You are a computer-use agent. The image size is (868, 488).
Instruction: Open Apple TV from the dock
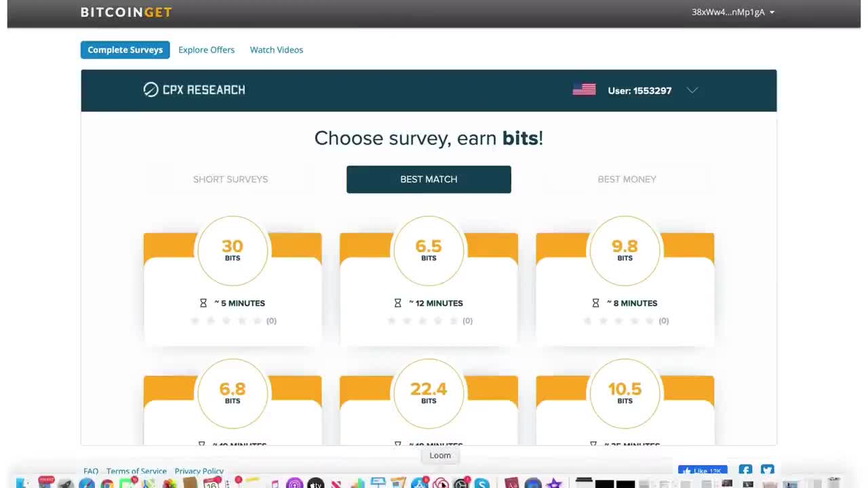pos(315,483)
